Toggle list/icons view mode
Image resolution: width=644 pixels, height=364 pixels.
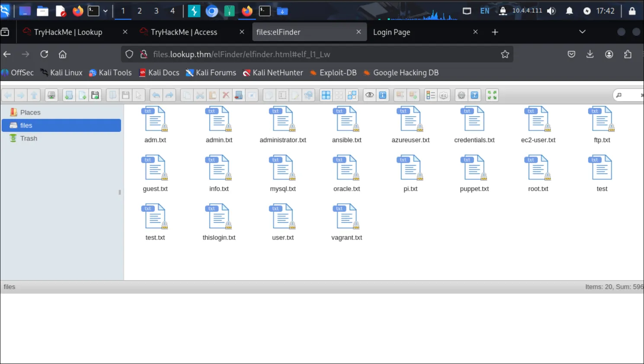[431, 95]
